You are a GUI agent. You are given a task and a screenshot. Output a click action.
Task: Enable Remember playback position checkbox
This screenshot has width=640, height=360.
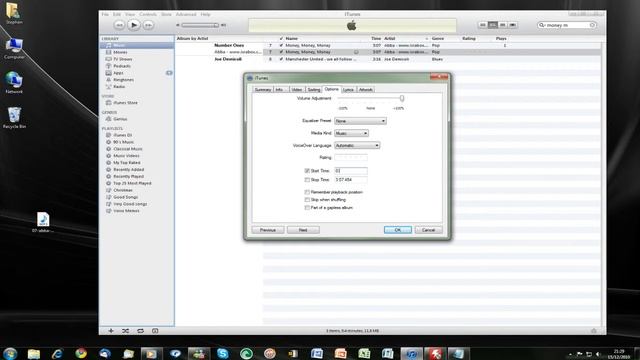click(307, 192)
